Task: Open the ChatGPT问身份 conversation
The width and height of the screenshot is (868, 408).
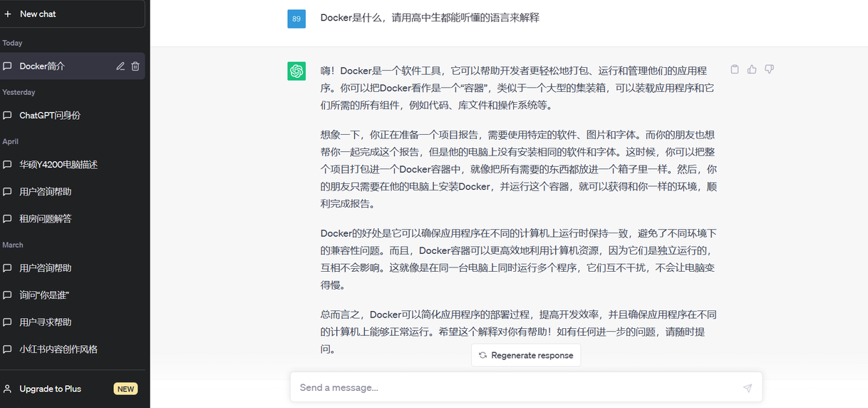Action: pos(73,116)
